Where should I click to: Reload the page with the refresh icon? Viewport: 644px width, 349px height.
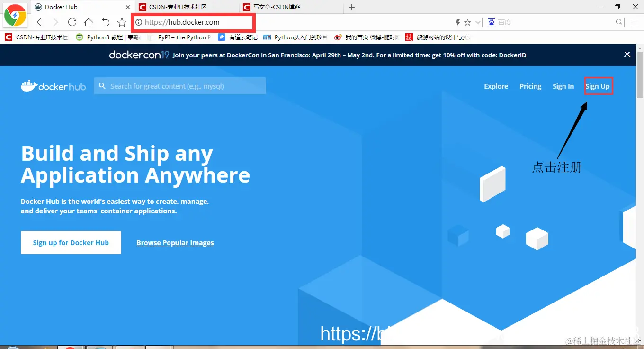point(72,22)
